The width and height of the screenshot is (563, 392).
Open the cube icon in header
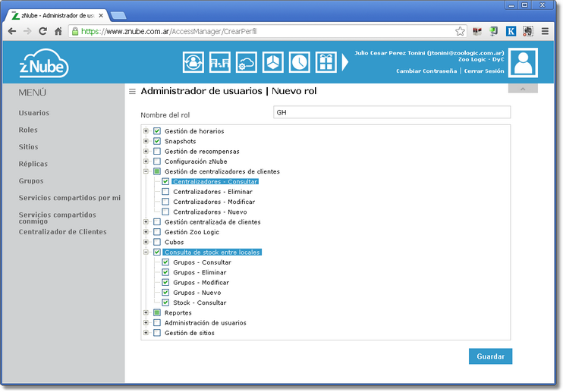(x=273, y=62)
